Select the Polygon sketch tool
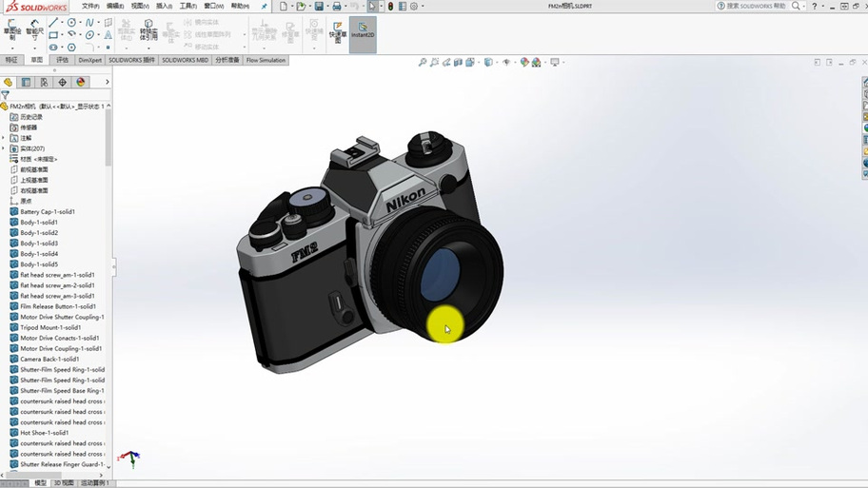868x488 pixels. [x=72, y=47]
